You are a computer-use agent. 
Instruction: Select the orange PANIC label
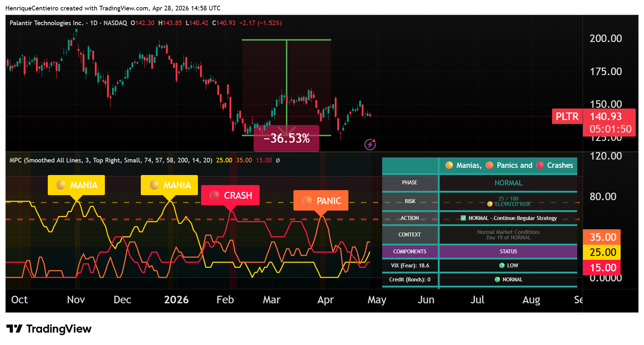pos(321,201)
